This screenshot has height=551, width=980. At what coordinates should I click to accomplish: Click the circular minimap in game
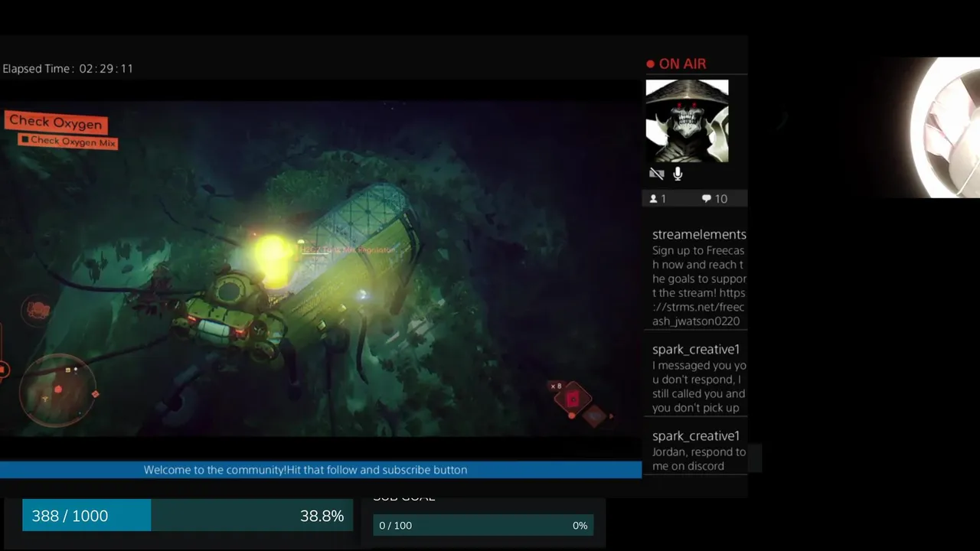click(57, 390)
